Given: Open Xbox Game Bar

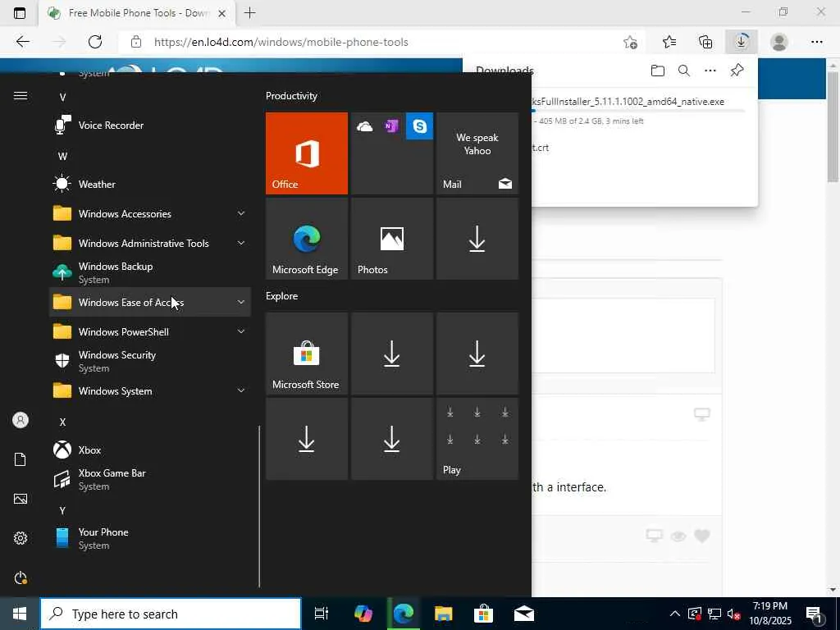Looking at the screenshot, I should tap(150, 479).
